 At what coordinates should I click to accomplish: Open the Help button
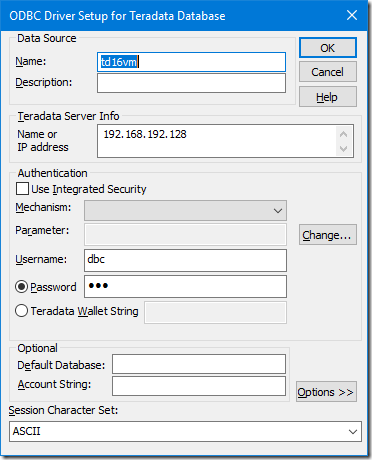pyautogui.click(x=328, y=97)
